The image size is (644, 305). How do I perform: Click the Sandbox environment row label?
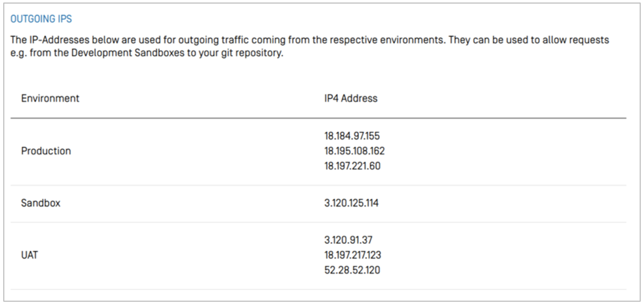[41, 203]
